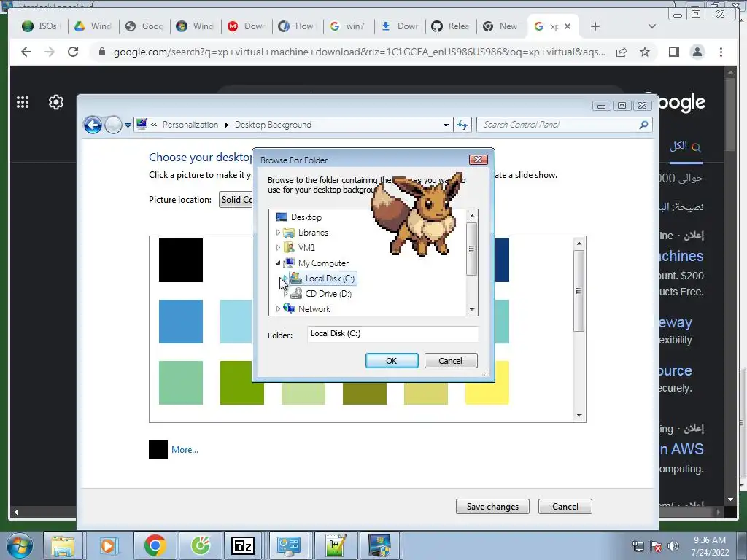Select CD Drive (D:) in the tree
The width and height of the screenshot is (747, 560).
click(x=328, y=294)
